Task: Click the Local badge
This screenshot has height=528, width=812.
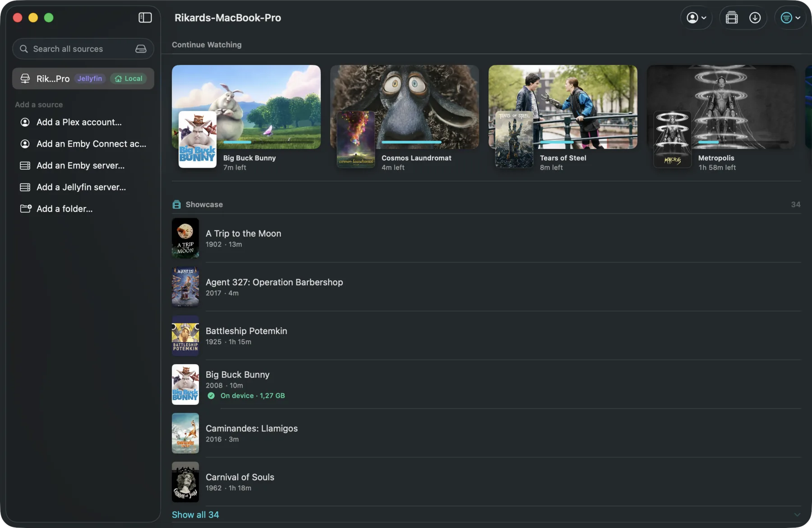Action: pyautogui.click(x=129, y=79)
